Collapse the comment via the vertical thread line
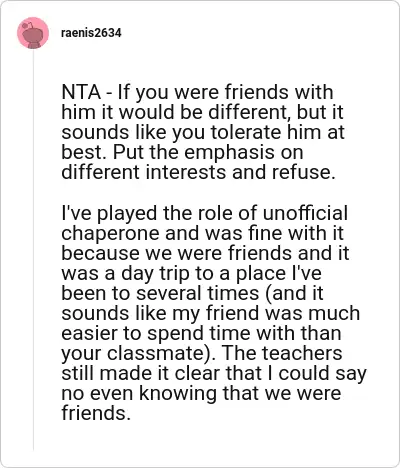The width and height of the screenshot is (400, 468). pyautogui.click(x=33, y=250)
